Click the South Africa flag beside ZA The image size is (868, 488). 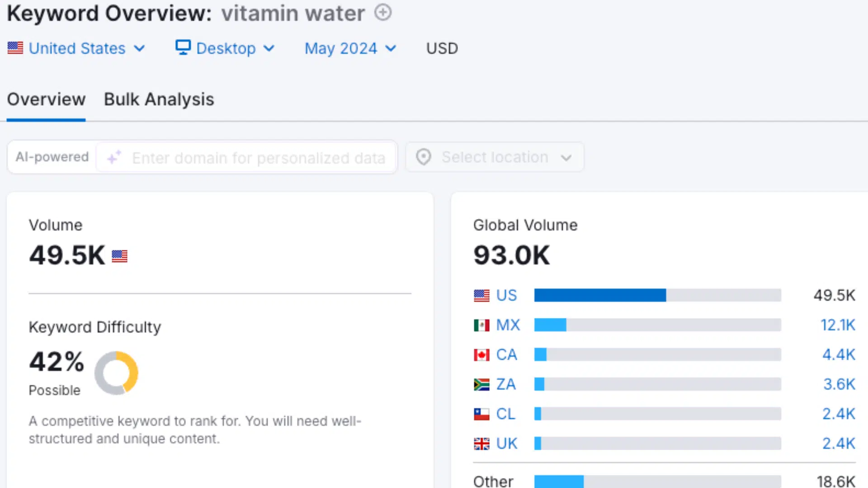click(481, 384)
